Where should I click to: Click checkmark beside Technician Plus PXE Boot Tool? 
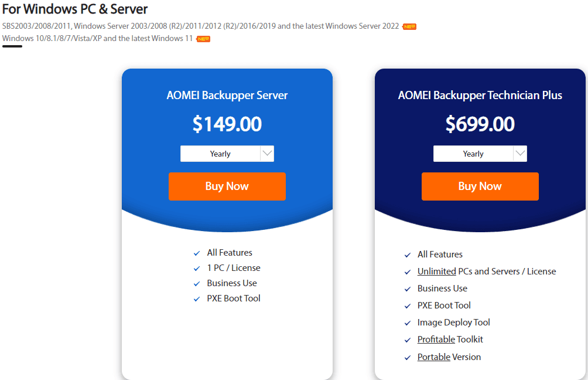point(408,306)
